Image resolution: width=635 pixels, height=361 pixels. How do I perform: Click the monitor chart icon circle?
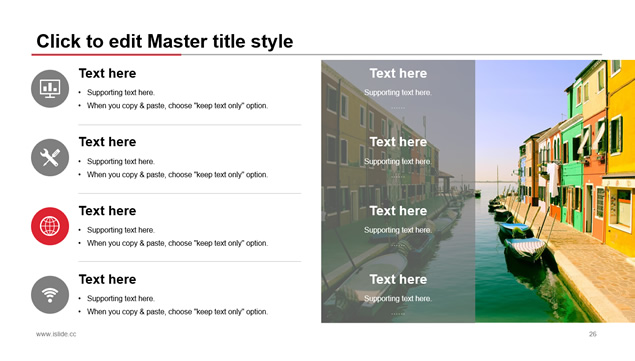pyautogui.click(x=50, y=89)
